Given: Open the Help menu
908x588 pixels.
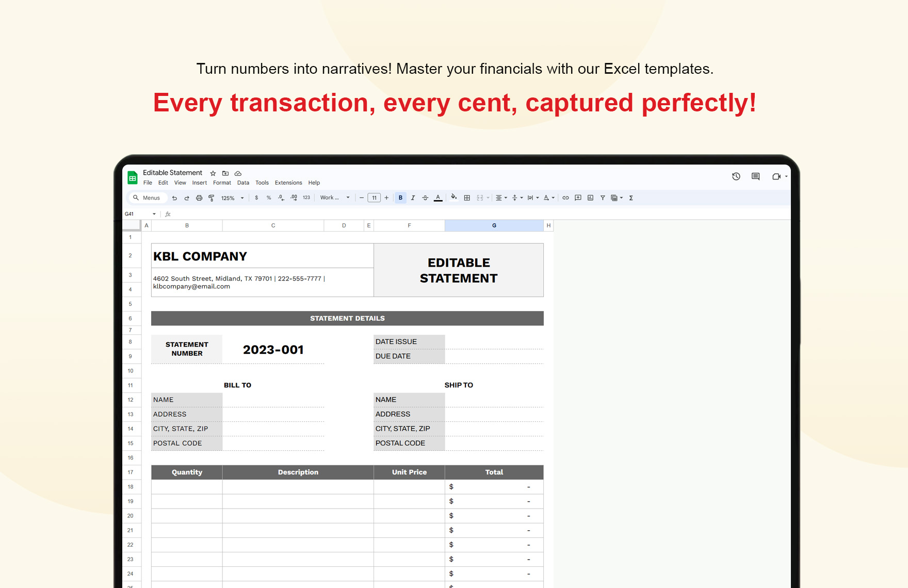Looking at the screenshot, I should pyautogui.click(x=314, y=183).
